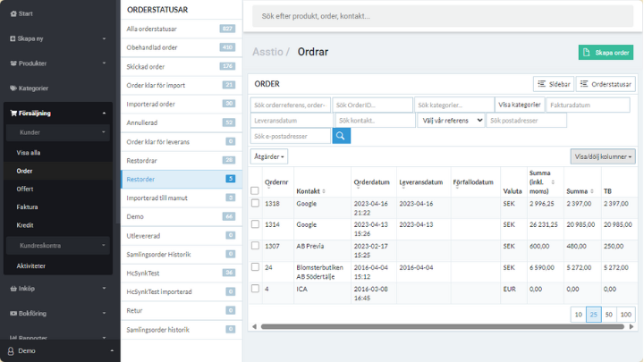
Task: Open the Välj vår referens dropdown
Action: pos(451,120)
